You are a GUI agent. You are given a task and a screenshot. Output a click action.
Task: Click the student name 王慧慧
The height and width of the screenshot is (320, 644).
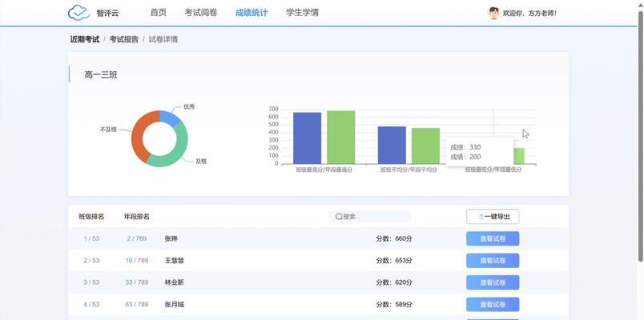[x=174, y=261]
